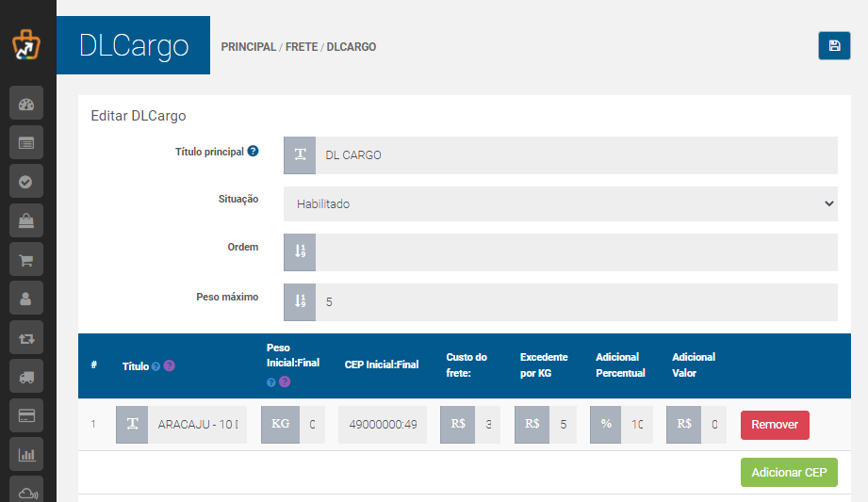This screenshot has height=502, width=868.
Task: Click the Adicional Valor column header
Action: (x=694, y=364)
